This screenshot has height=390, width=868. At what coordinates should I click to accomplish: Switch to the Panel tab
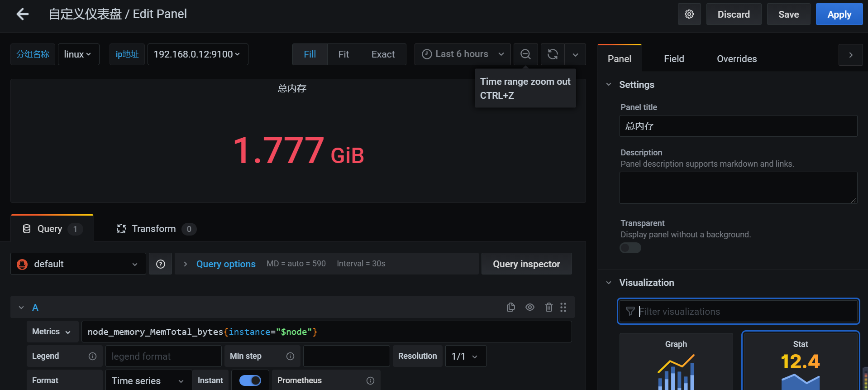click(x=620, y=58)
